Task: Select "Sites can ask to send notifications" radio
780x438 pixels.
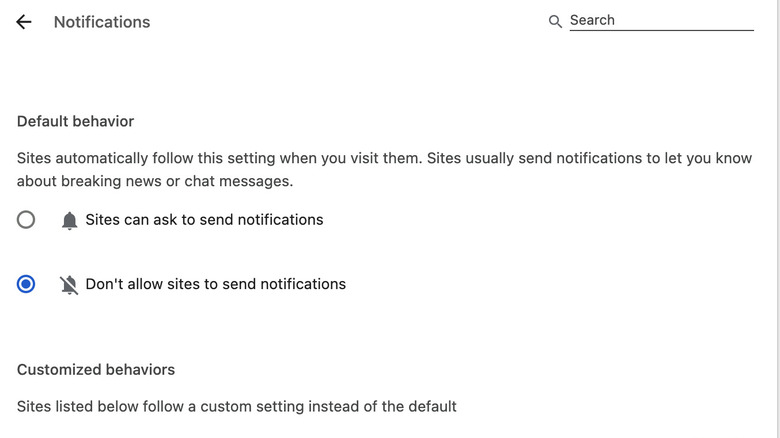Action: coord(26,220)
